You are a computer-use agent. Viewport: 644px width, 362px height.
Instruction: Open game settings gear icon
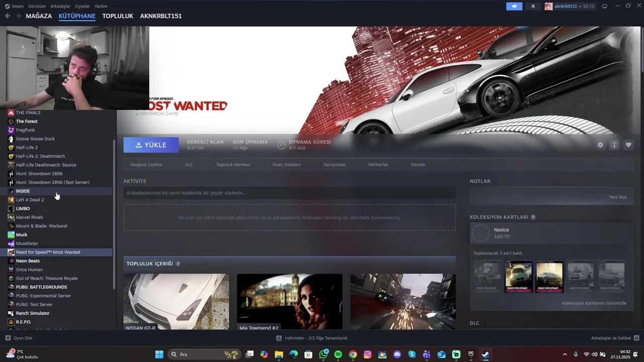point(600,145)
